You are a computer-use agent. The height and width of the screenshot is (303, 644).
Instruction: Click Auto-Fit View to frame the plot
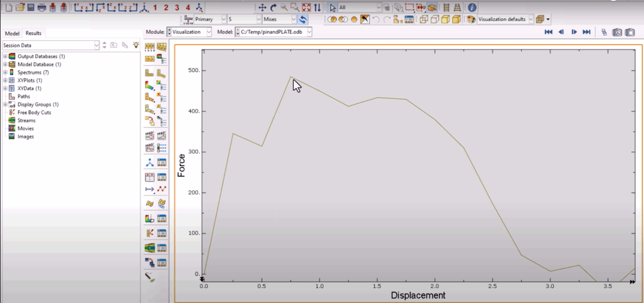coord(306,7)
